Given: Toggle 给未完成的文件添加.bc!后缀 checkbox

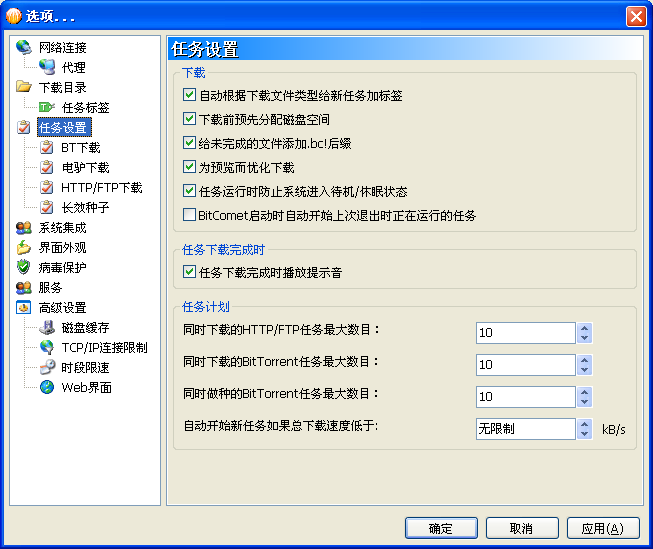Looking at the screenshot, I should (x=189, y=143).
